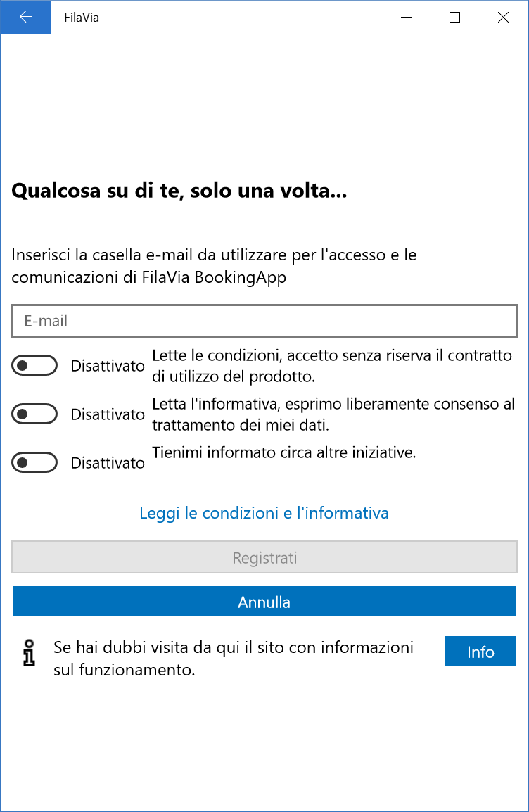Go back using the title bar arrow
Viewport: 529px width, 812px height.
25,17
